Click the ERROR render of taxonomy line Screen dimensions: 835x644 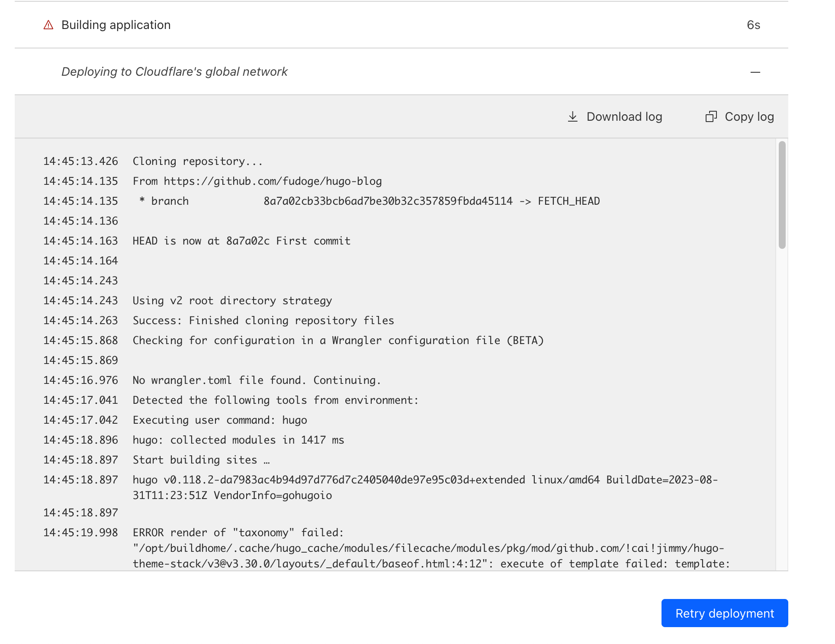click(x=238, y=533)
